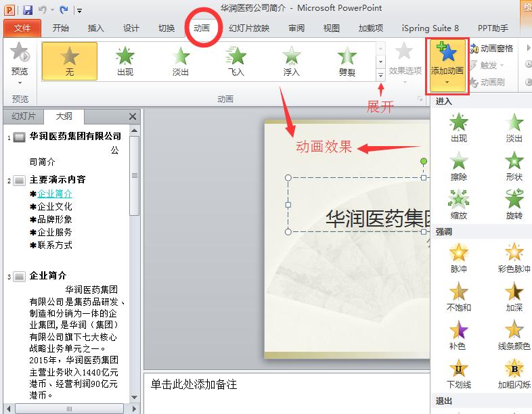Open the 加载项 ribbon tab
Screen dimensions: 532x414
click(x=371, y=28)
